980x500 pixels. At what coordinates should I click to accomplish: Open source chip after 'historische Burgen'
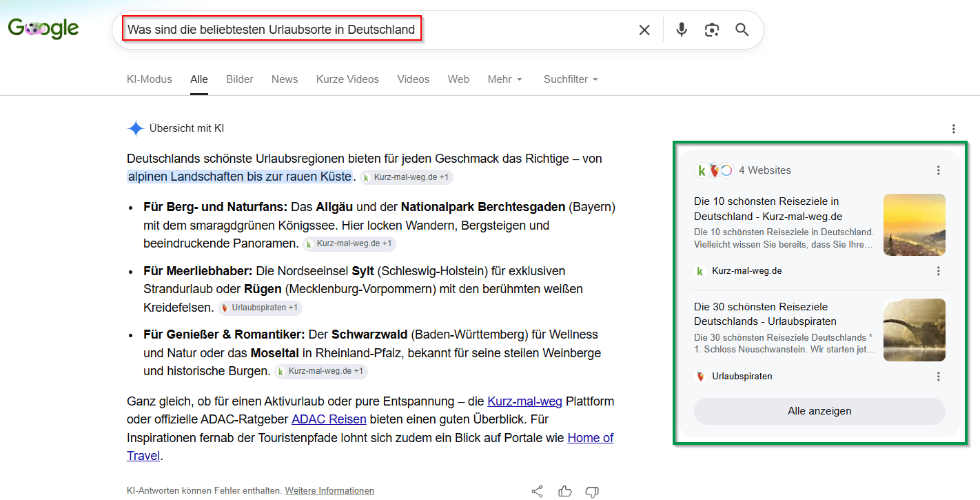pyautogui.click(x=321, y=371)
